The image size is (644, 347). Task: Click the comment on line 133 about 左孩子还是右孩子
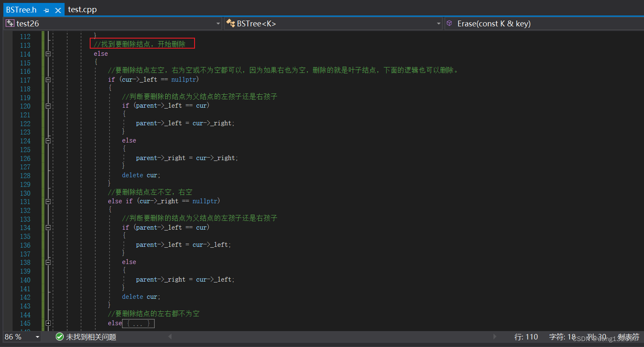tap(200, 218)
